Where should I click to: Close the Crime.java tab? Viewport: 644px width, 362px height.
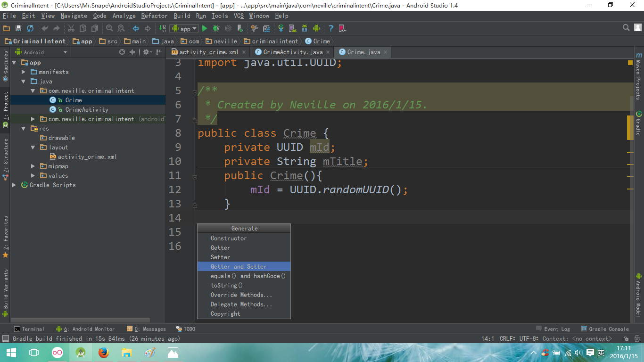click(385, 52)
